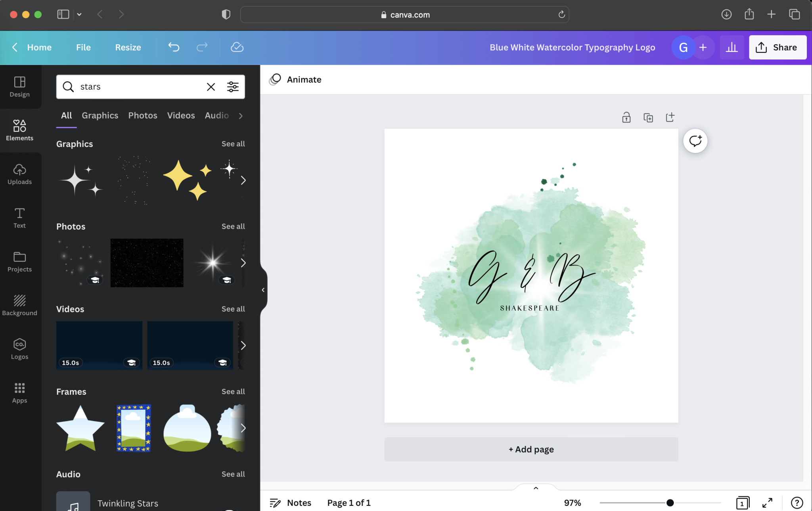Open the Uploads panel in sidebar

click(19, 174)
